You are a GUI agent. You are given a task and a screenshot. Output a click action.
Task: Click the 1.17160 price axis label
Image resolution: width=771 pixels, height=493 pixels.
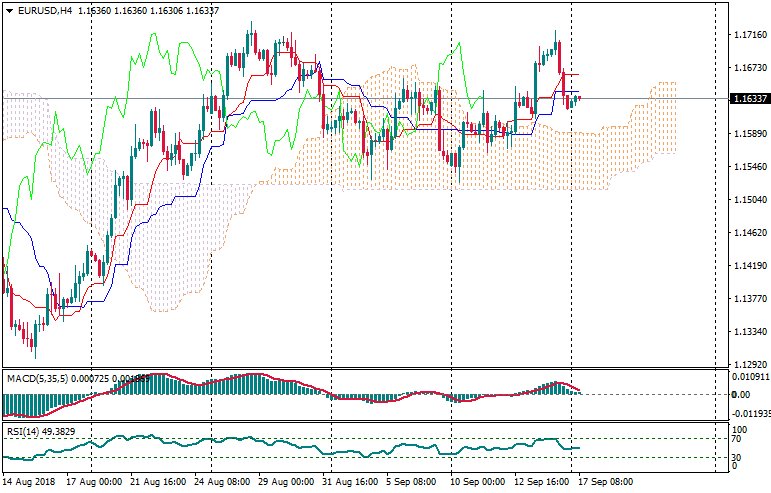(x=749, y=35)
